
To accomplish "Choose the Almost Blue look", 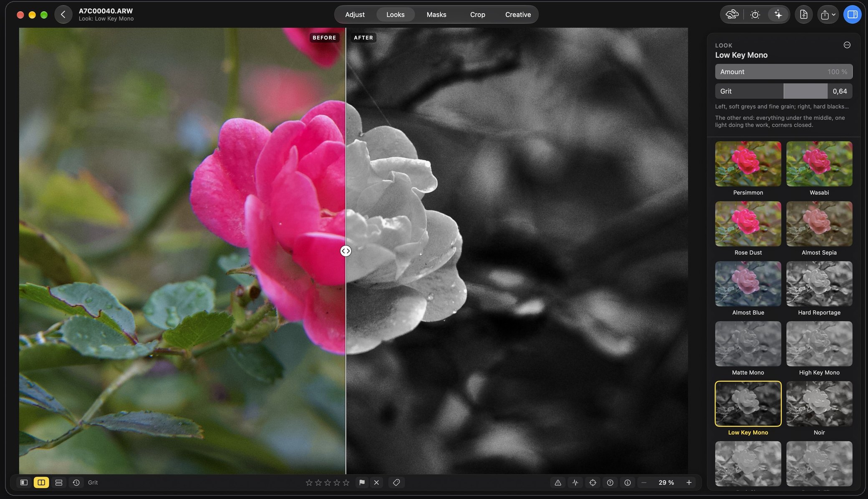I will pos(748,284).
